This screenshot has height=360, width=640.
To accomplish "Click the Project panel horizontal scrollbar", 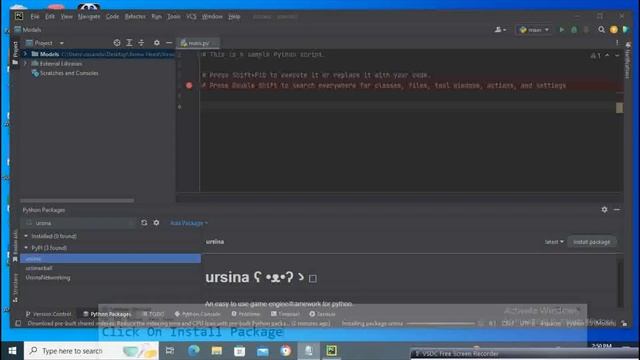I will click(77, 200).
